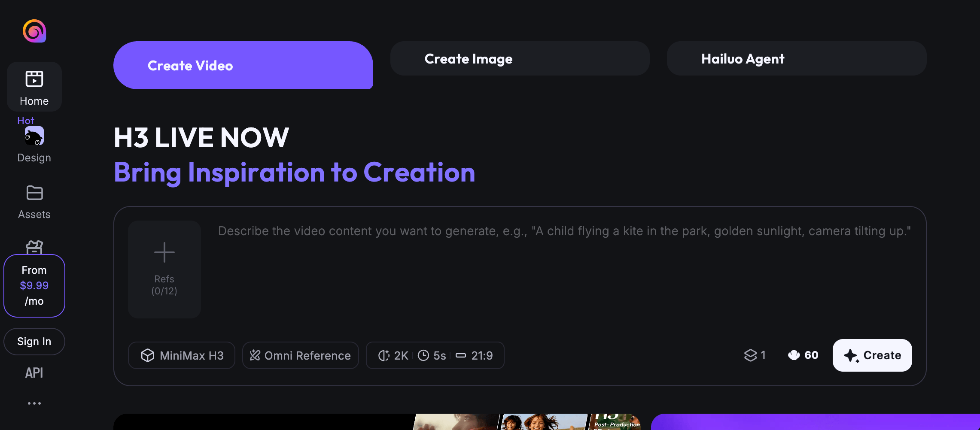Switch to the Hailuo Agent tab
980x430 pixels.
(797, 58)
